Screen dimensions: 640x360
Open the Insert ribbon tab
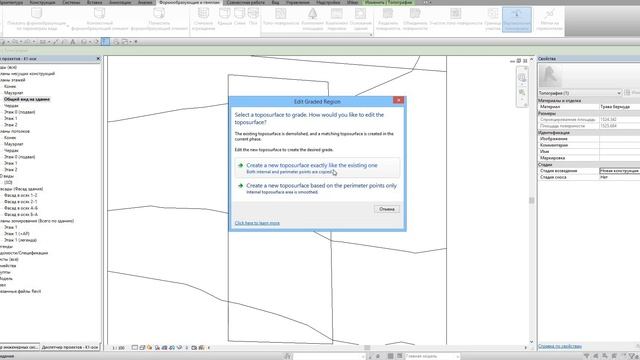click(x=95, y=2)
